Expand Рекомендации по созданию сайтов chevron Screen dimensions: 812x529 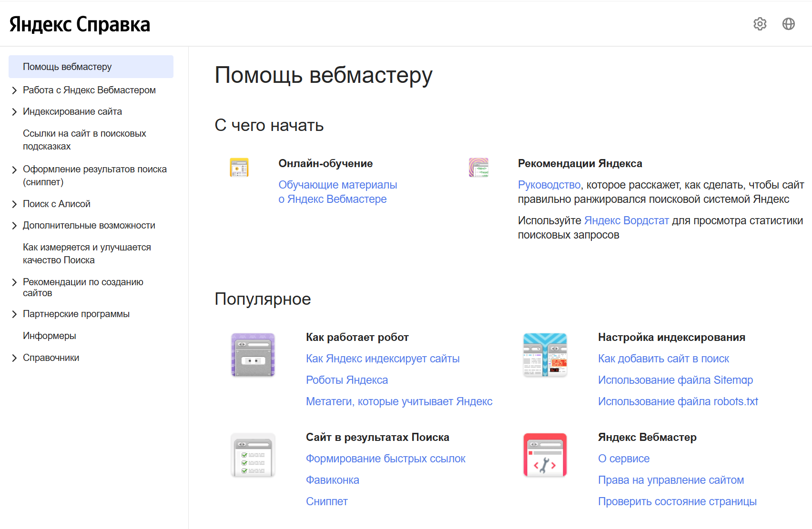(14, 282)
